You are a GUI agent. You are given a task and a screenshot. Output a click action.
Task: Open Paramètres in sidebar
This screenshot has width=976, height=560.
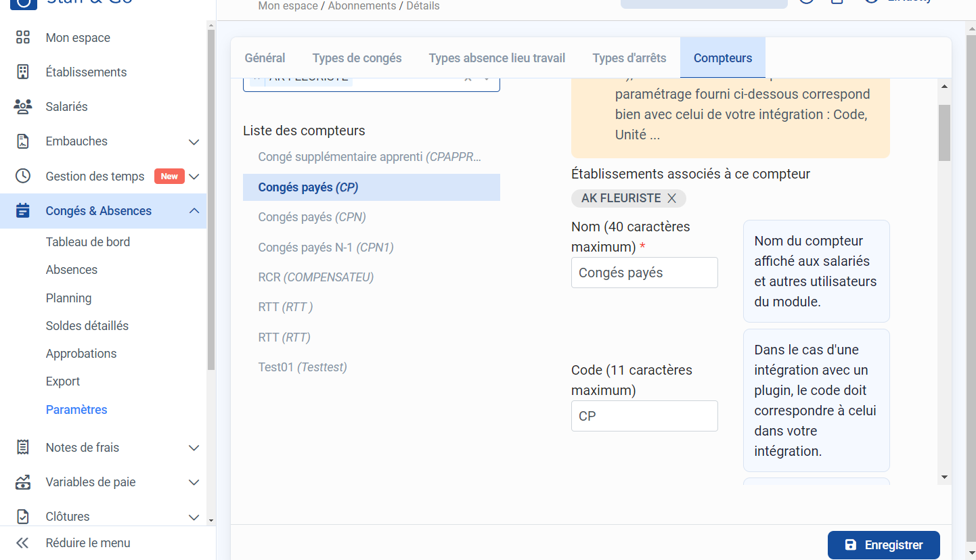click(x=76, y=410)
